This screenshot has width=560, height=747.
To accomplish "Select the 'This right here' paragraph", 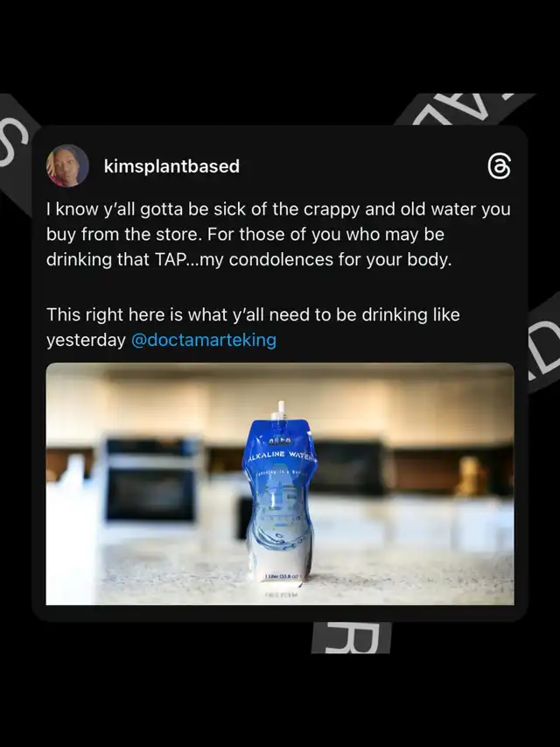I will (253, 328).
